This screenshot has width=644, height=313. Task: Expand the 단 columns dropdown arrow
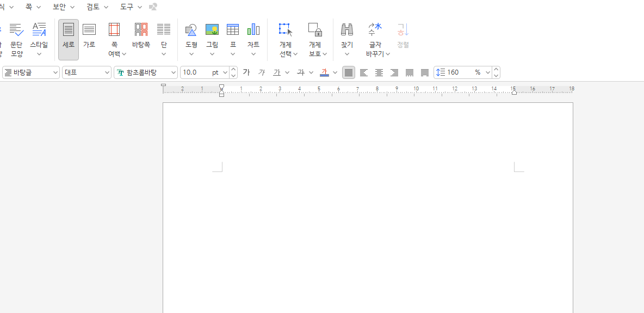click(164, 54)
